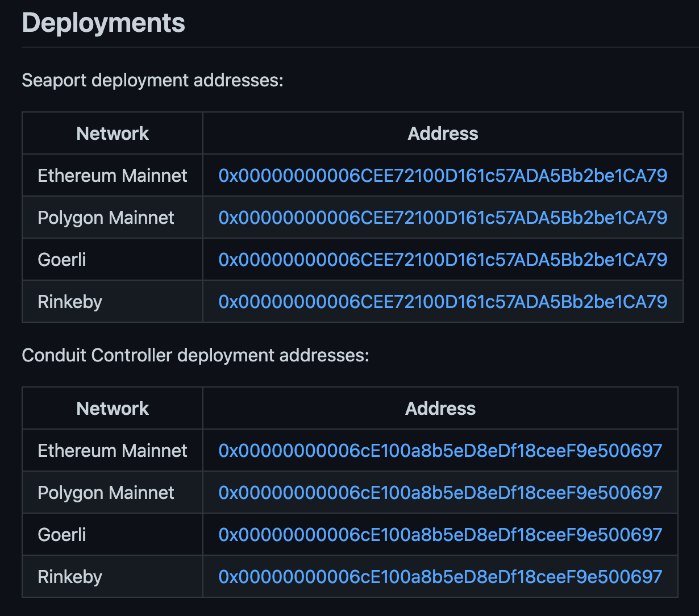
Task: Click Network header in Seaport table
Action: click(x=113, y=134)
